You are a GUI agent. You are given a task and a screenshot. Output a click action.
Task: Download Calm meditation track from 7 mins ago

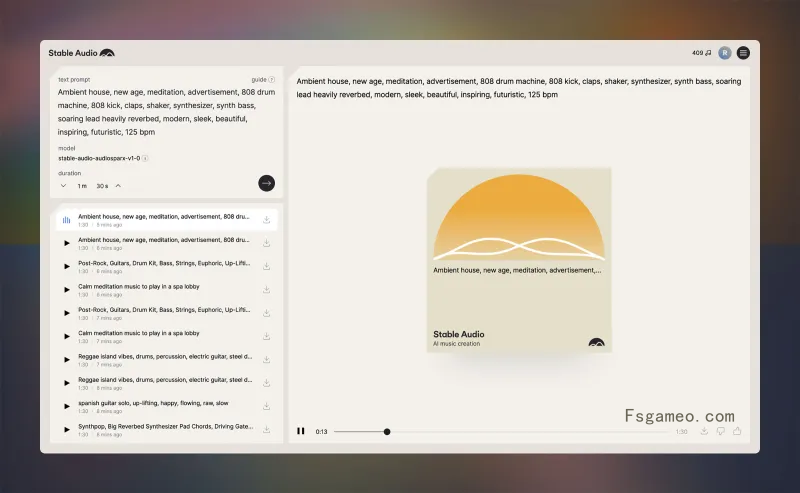click(266, 336)
